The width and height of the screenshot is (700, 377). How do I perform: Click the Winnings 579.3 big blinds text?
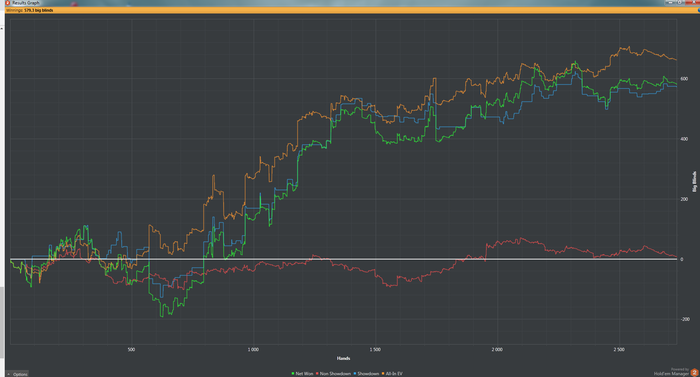[29, 10]
